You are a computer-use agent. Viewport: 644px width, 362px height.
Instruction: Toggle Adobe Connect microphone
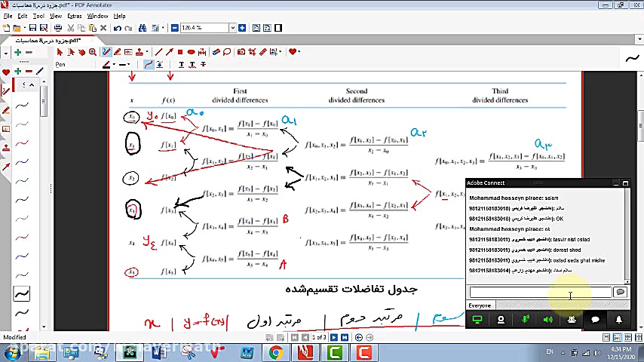coord(526,320)
